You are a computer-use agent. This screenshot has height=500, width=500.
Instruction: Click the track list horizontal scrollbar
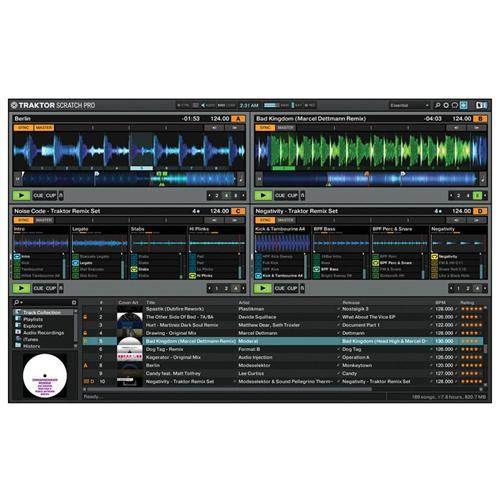[229, 389]
